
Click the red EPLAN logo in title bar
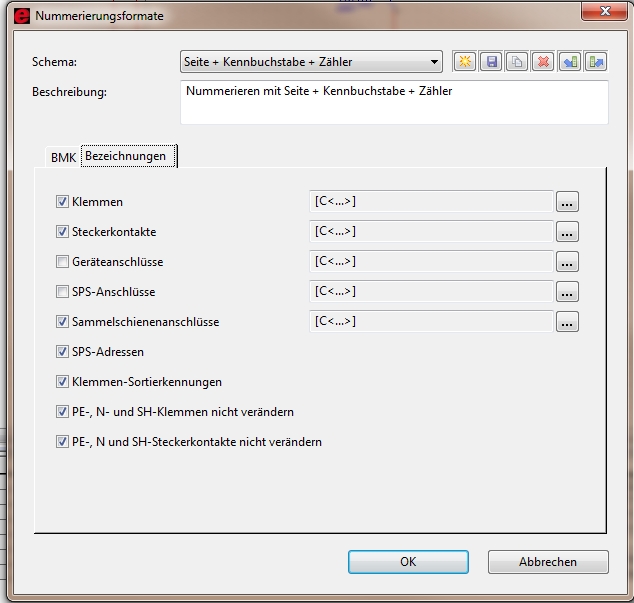[x=21, y=16]
